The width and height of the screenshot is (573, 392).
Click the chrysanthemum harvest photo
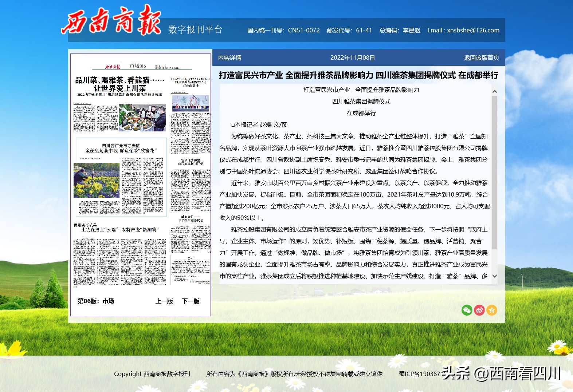pos(97,181)
